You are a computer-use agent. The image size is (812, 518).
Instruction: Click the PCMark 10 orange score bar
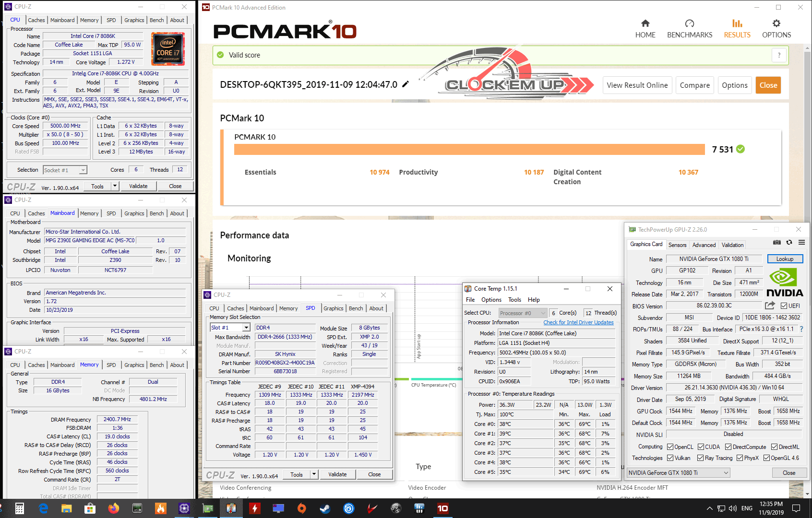pyautogui.click(x=469, y=149)
